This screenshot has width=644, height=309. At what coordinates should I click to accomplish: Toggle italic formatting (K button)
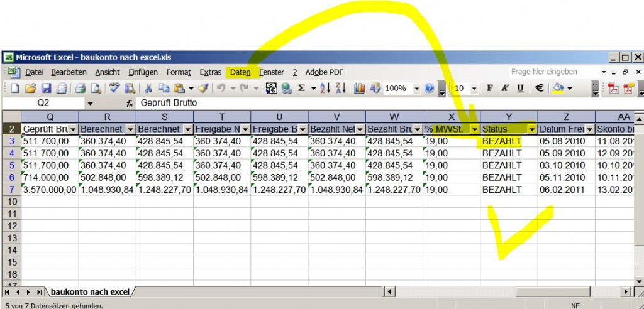click(x=505, y=89)
